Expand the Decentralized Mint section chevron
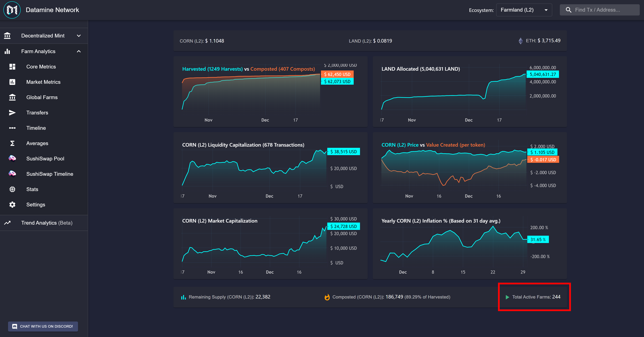 (x=79, y=36)
